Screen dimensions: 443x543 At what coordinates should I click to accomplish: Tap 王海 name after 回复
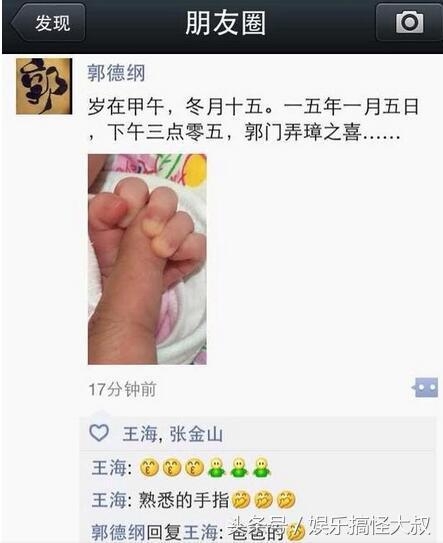tap(200, 532)
